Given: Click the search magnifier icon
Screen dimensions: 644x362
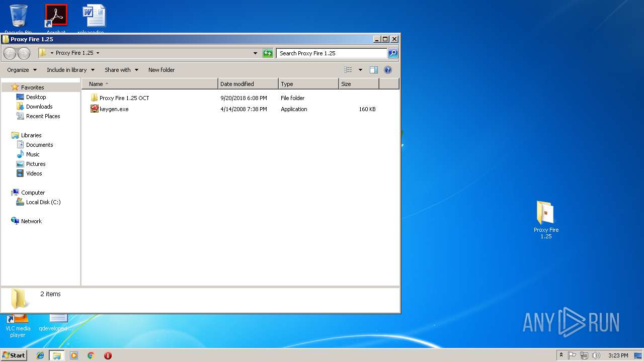Looking at the screenshot, I should pyautogui.click(x=393, y=53).
